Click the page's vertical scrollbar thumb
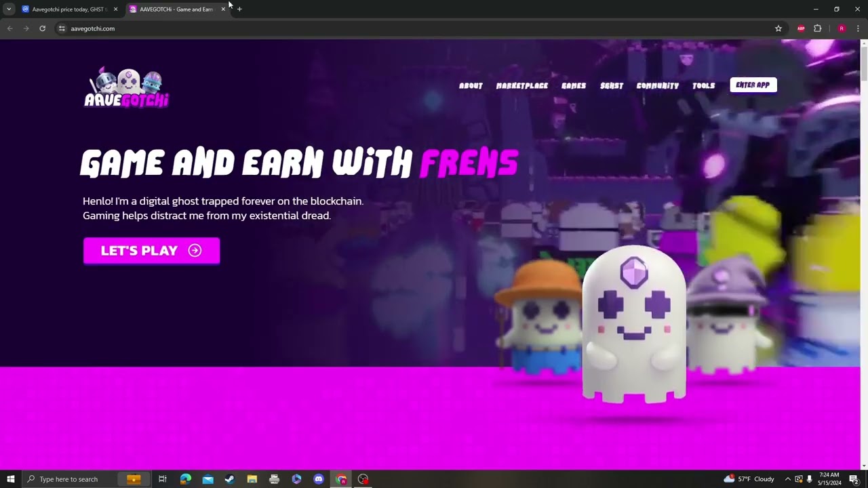 tap(864, 64)
